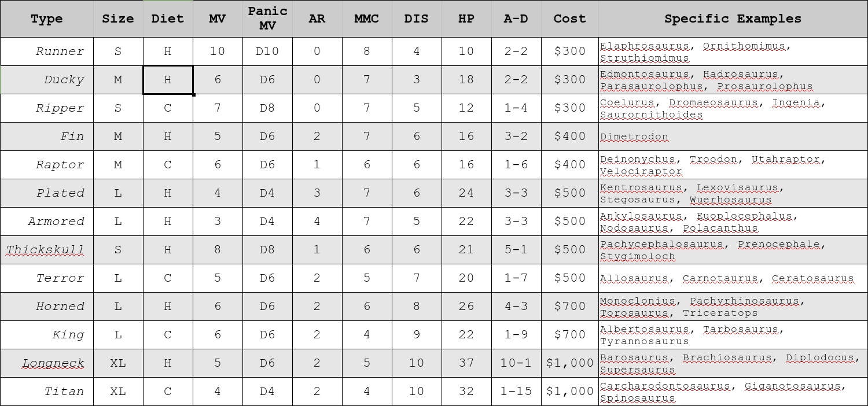Select the King row's MMC cell
Viewport: 868px width, 406px height.
click(x=366, y=335)
